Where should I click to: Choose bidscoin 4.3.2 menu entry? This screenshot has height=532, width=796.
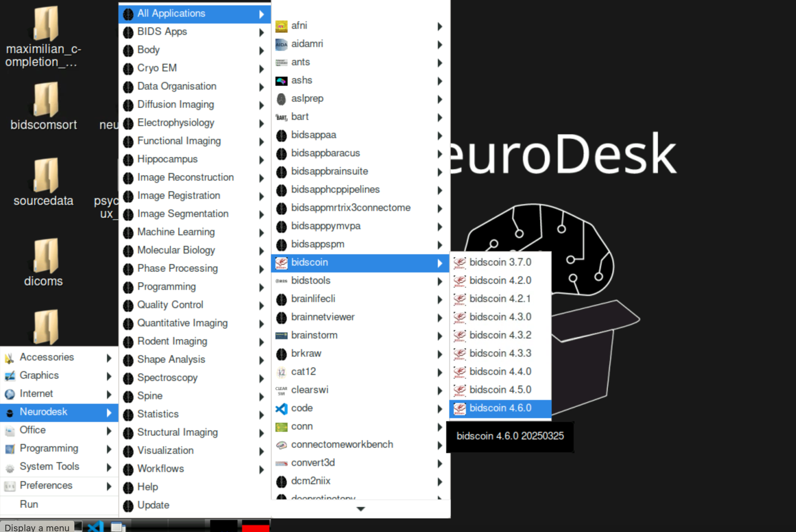click(x=500, y=335)
